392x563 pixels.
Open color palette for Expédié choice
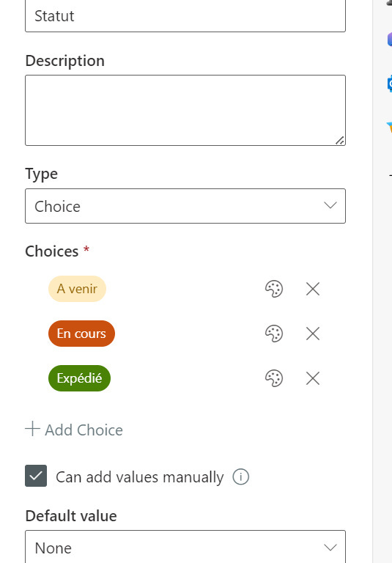tap(274, 378)
